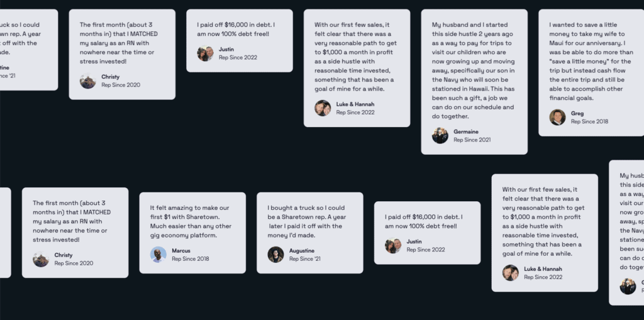Click Marcus's profile avatar
644x320 pixels.
[x=158, y=254]
